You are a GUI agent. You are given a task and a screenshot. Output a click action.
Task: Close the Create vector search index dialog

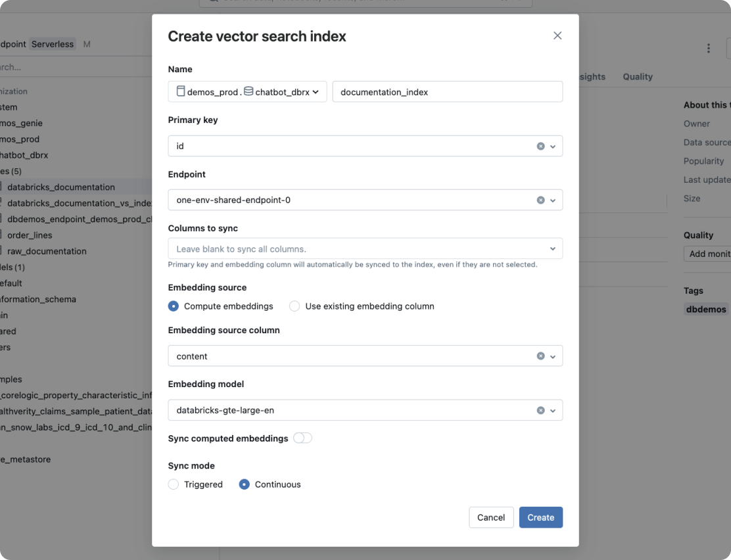point(557,35)
